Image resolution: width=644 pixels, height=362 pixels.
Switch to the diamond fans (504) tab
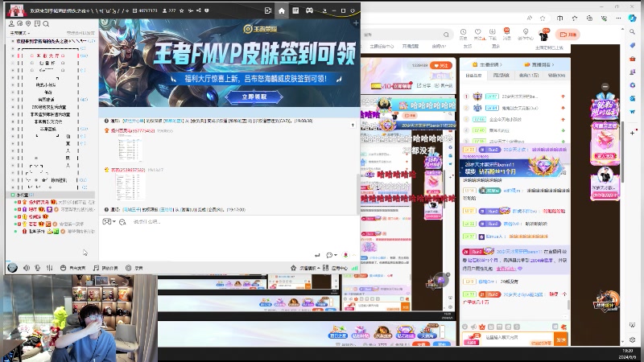[x=556, y=76]
